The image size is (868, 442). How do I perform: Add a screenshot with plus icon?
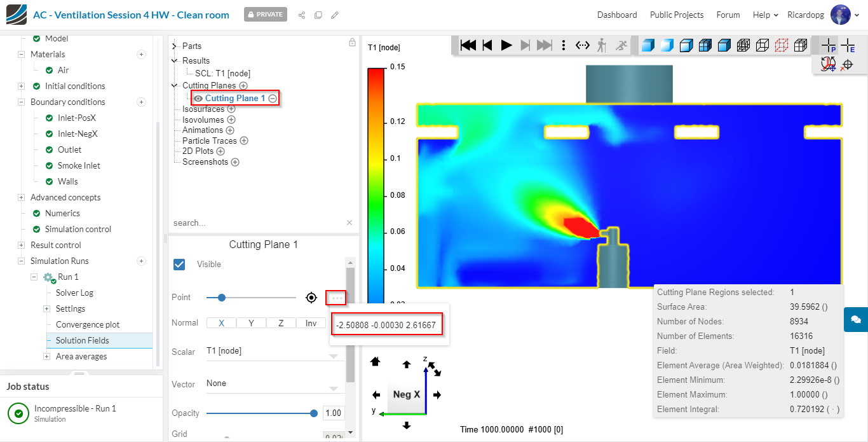pos(235,162)
